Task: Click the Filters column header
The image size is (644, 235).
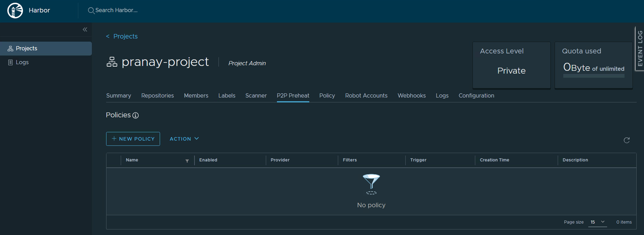Action: 350,160
